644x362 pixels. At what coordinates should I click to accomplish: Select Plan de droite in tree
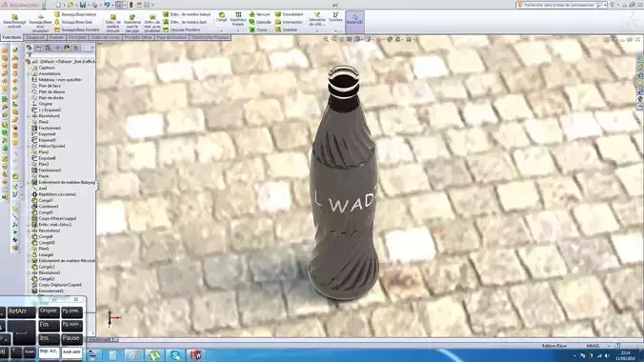(x=50, y=98)
